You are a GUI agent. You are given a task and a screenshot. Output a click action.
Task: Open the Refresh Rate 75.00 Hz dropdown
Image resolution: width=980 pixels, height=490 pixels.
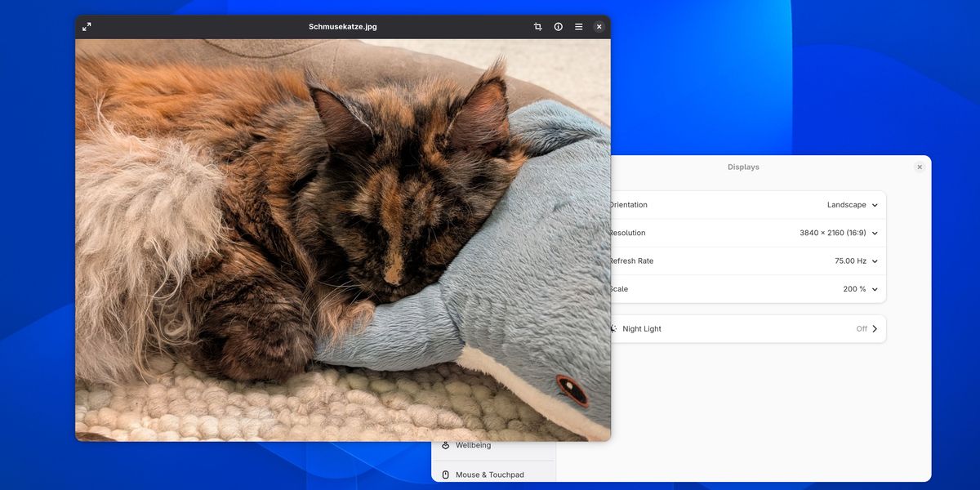(x=856, y=261)
